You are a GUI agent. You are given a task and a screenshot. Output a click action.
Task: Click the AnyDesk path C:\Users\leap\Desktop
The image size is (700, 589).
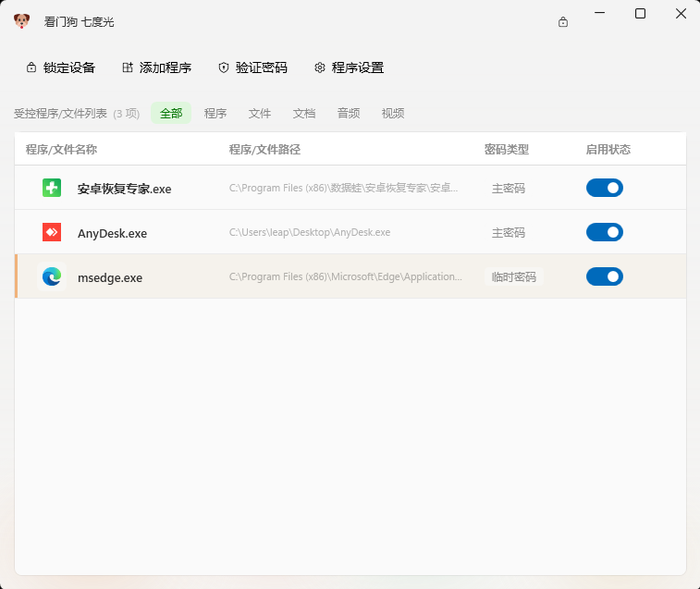[310, 232]
